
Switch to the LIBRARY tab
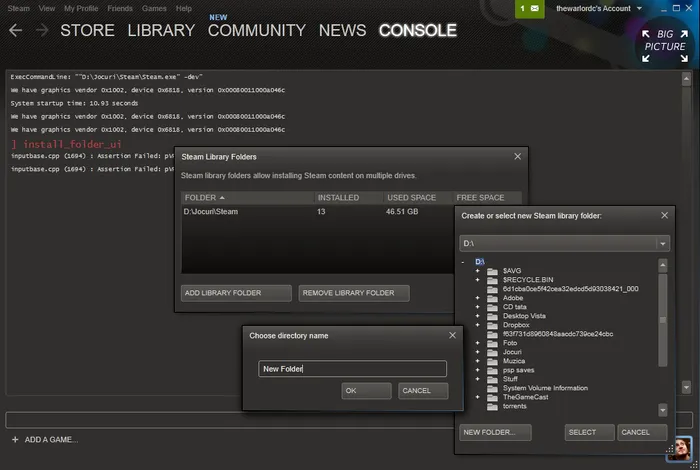click(161, 30)
